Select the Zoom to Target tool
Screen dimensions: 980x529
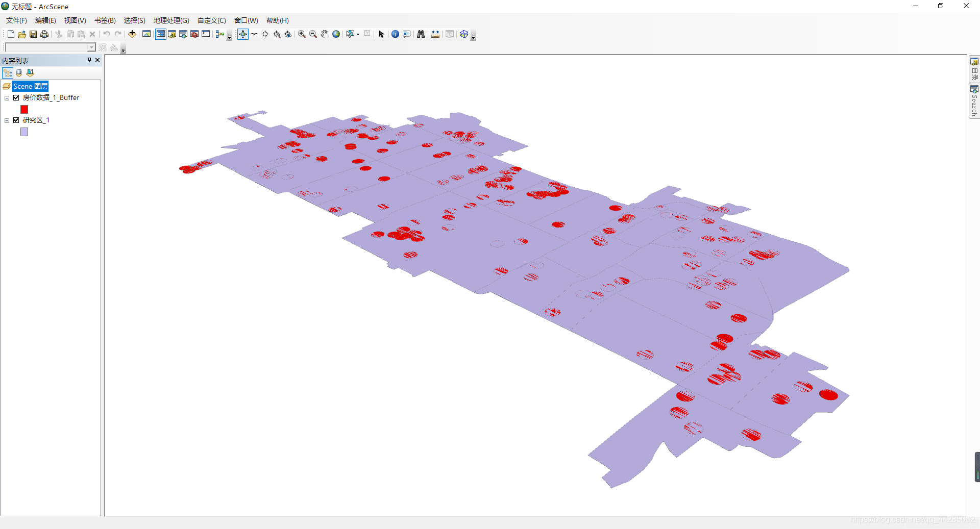pyautogui.click(x=277, y=34)
